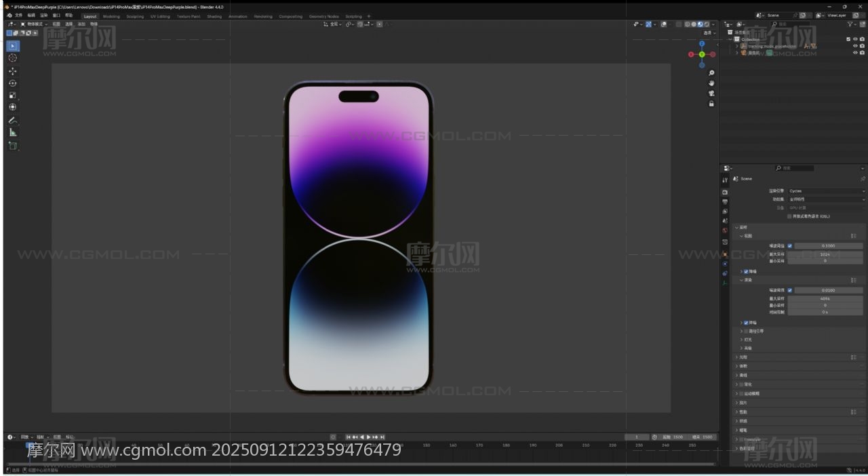
Task: Click the lock camera to view icon
Action: [711, 104]
